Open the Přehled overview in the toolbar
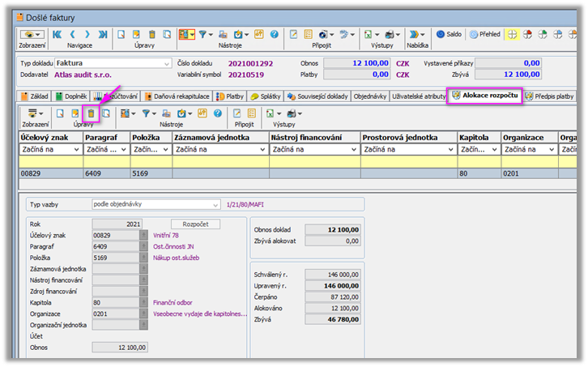The width and height of the screenshot is (588, 367). [x=481, y=35]
